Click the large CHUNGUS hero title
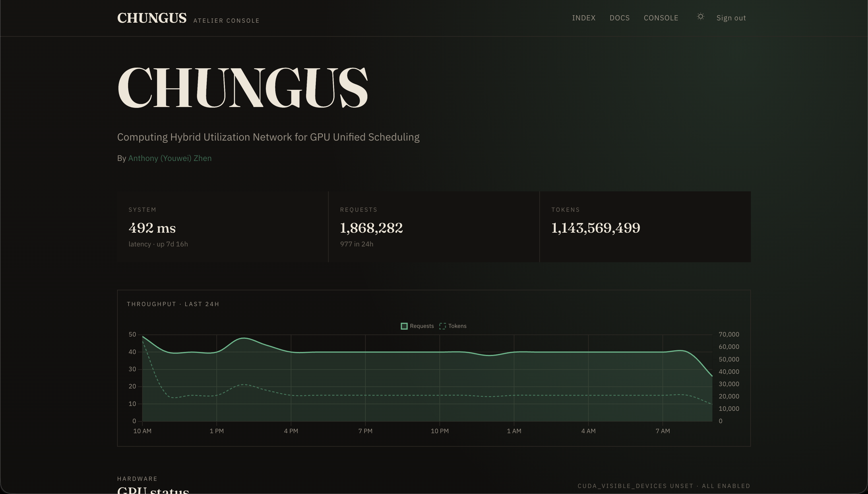868x494 pixels. 243,87
